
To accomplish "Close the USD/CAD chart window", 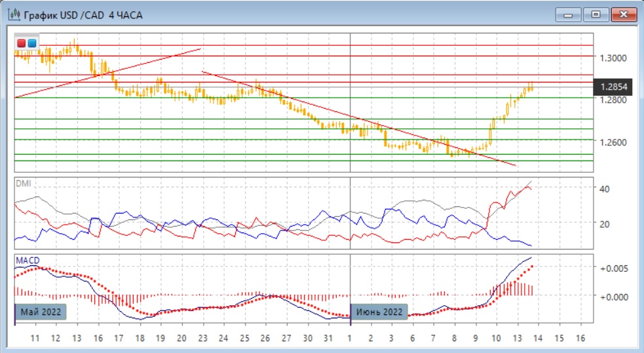I will (622, 14).
